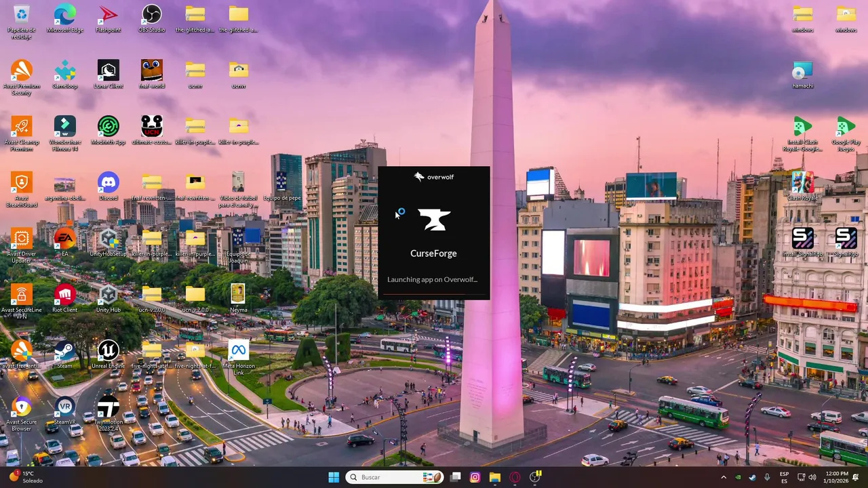
Task: Launch the Riot Client shortcut
Action: click(65, 299)
